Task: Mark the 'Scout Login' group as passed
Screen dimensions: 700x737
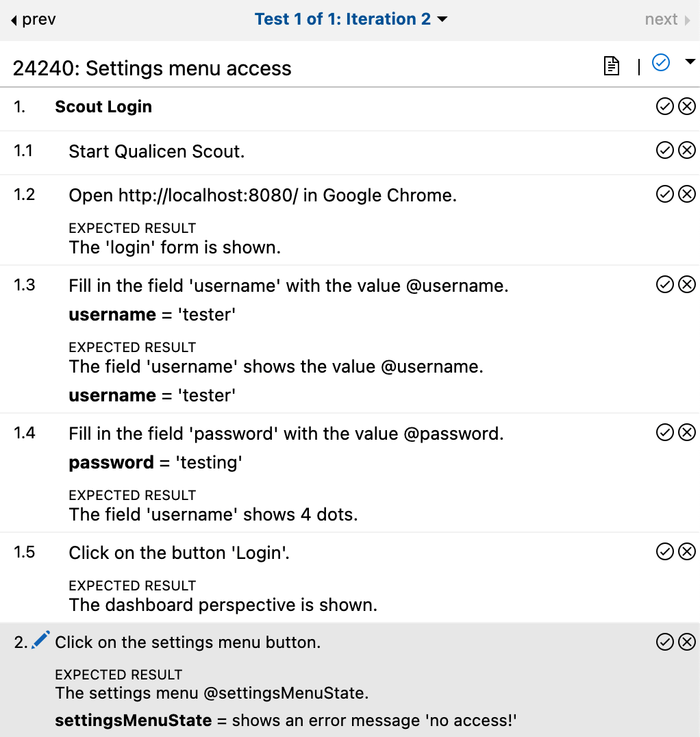Action: point(664,106)
